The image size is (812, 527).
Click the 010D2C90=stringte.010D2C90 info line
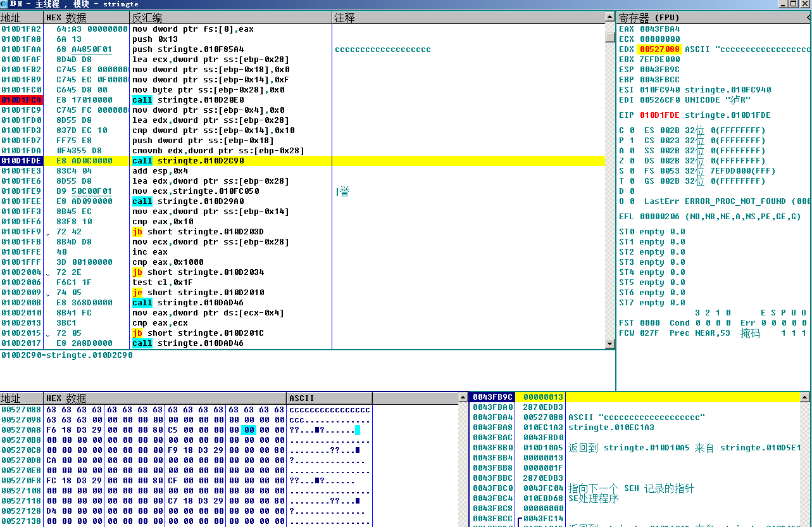[x=67, y=355]
